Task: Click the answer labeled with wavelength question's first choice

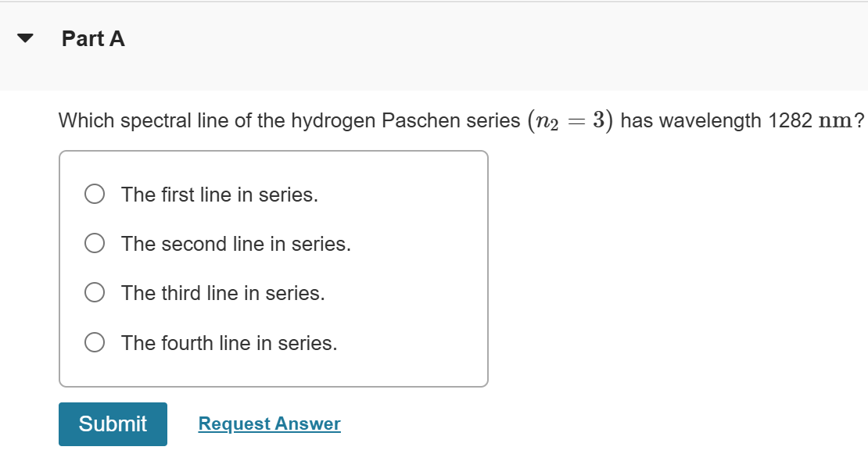Action: point(219,195)
